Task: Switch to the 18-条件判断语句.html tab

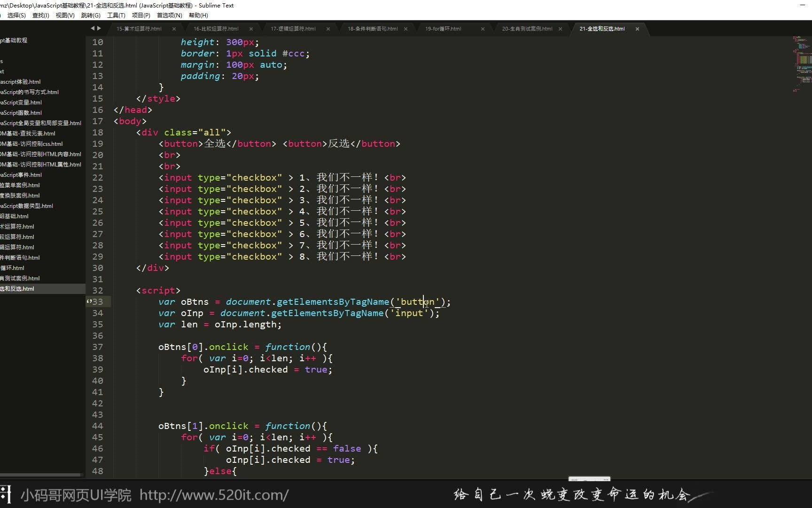Action: 373,29
